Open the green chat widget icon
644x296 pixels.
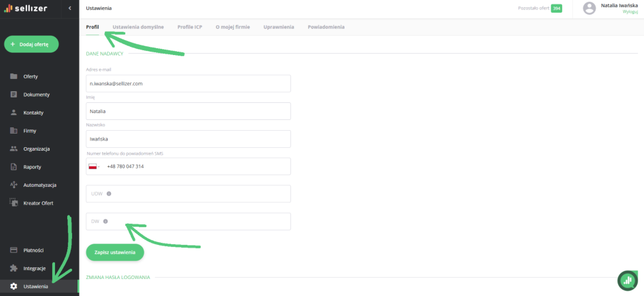627,280
